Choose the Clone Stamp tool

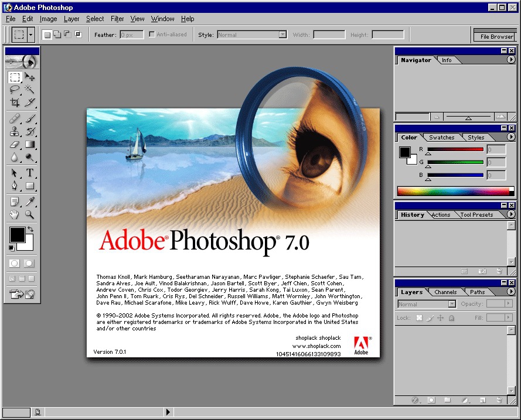15,131
